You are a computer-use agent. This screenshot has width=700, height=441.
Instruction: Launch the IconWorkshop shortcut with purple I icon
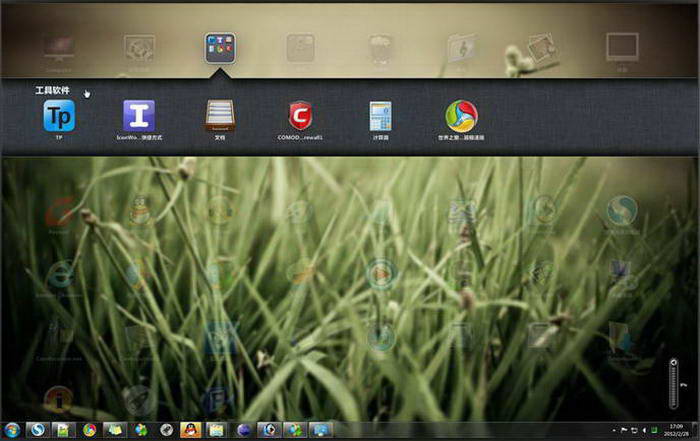pos(139,116)
